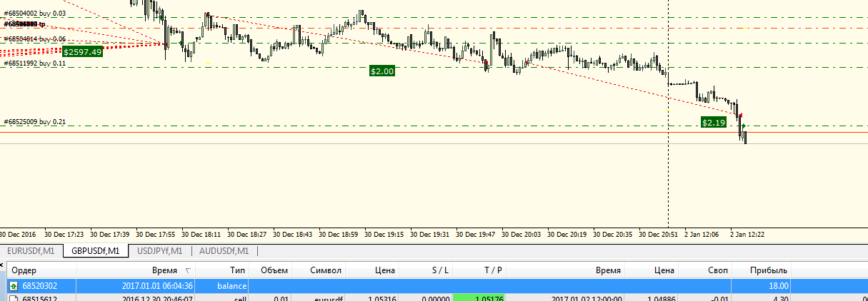
Task: Click the sort arrow in the Время header
Action: pyautogui.click(x=188, y=271)
